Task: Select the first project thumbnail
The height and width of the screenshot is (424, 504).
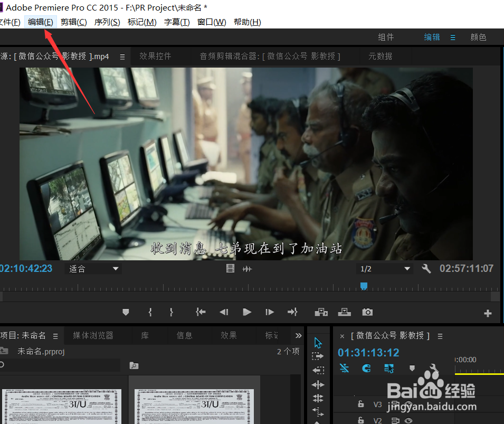Action: 62,406
